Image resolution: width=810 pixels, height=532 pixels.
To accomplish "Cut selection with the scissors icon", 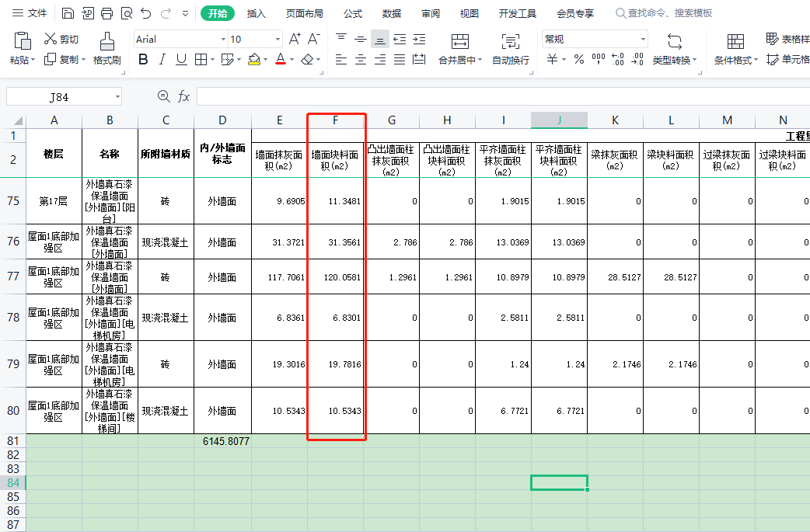I will click(50, 39).
